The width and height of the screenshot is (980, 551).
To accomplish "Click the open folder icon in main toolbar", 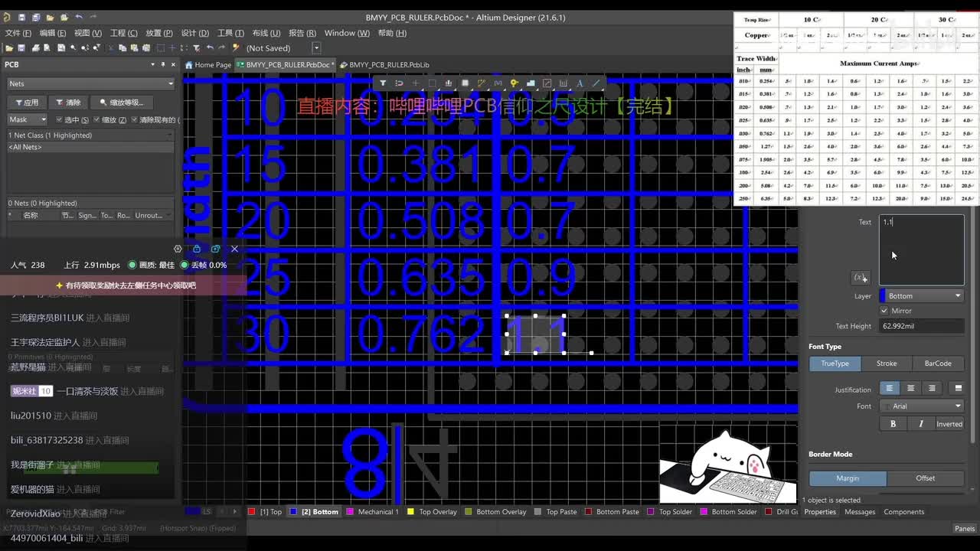I will 9,47.
